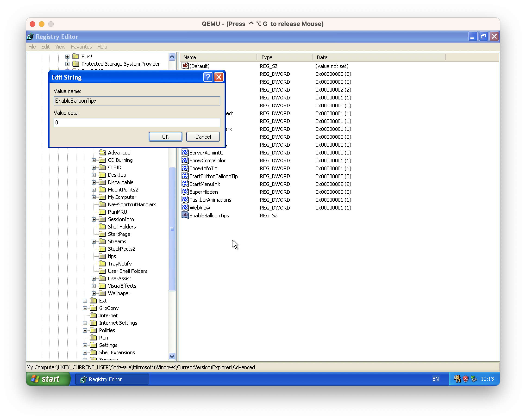Expand the MyComputer key
This screenshot has width=526, height=420.
[94, 197]
